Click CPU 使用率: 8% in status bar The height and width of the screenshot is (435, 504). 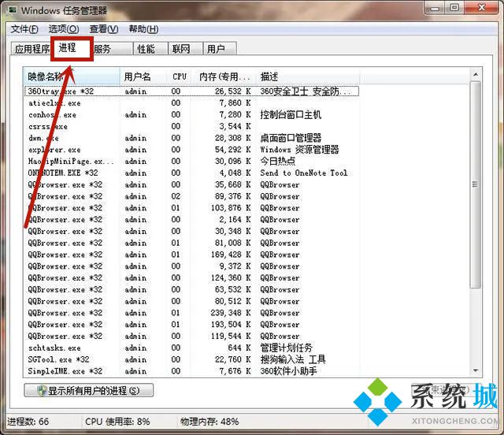click(x=117, y=422)
